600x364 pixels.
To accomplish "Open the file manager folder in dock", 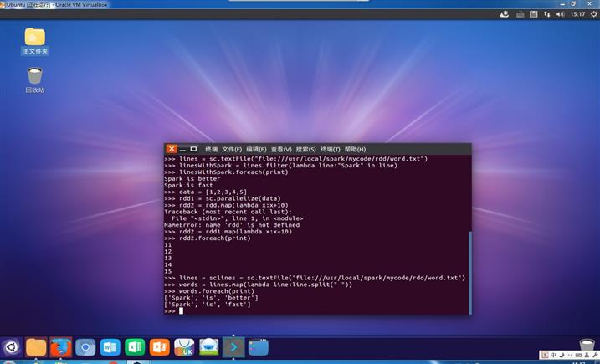I will 36,347.
